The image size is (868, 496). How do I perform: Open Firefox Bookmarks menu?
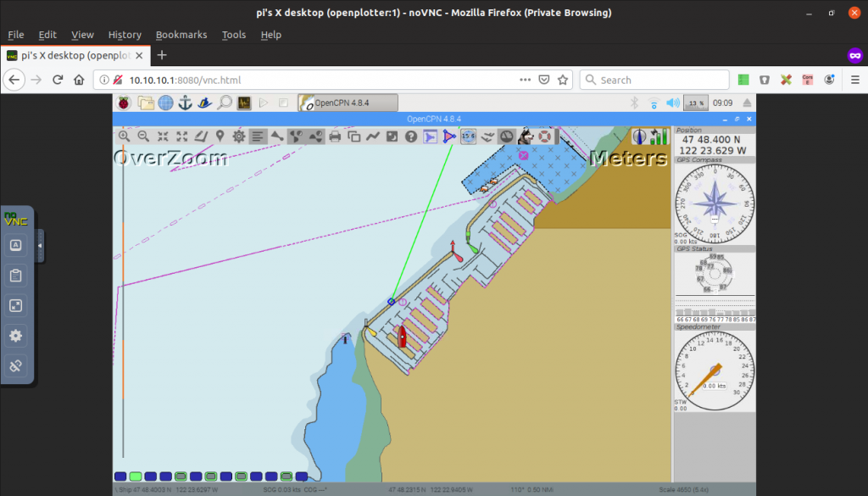coord(181,34)
